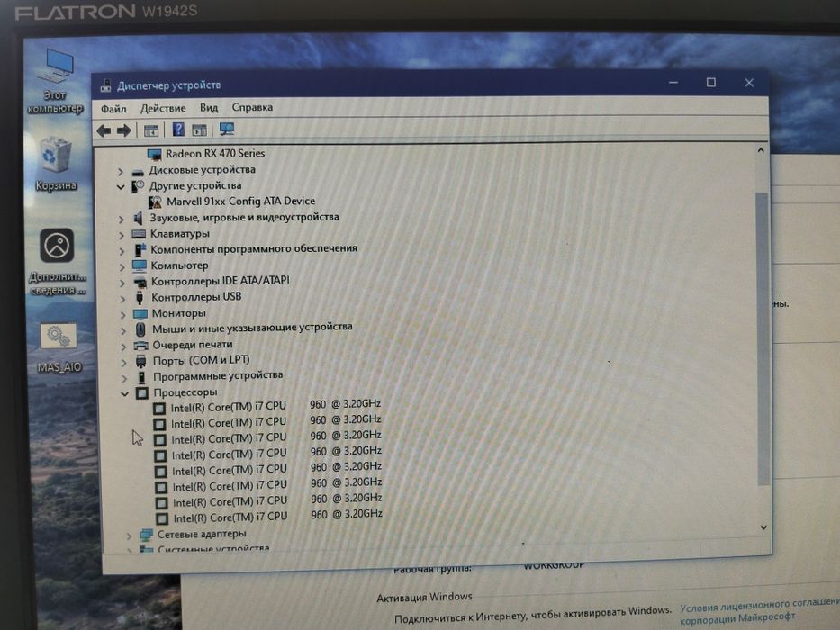Click the Порты (COM и LPT) icon
This screenshot has height=630, width=840.
(141, 362)
